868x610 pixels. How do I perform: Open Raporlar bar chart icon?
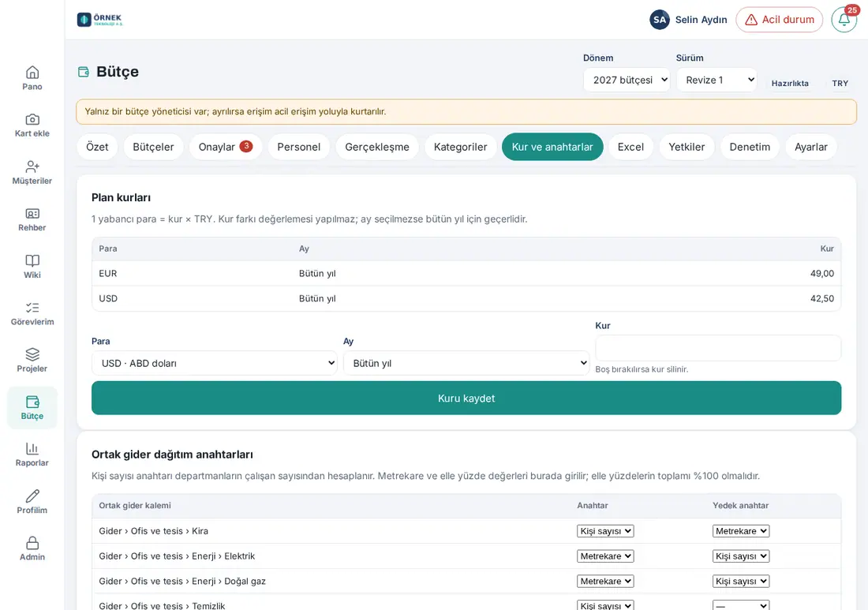[32, 448]
